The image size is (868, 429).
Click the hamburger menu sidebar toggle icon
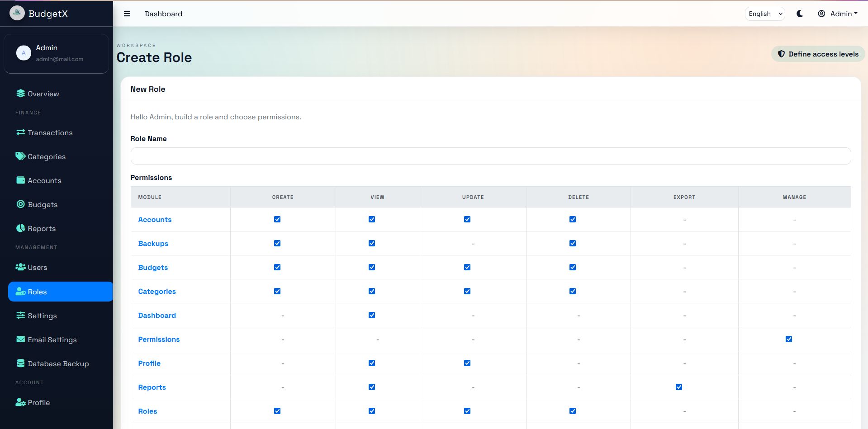(x=127, y=14)
